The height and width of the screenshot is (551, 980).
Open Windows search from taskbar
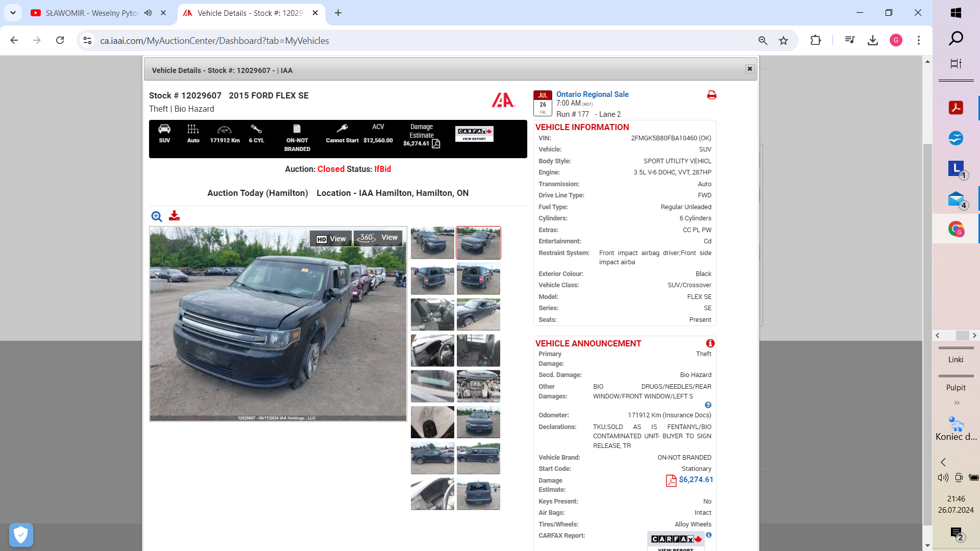[x=956, y=38]
